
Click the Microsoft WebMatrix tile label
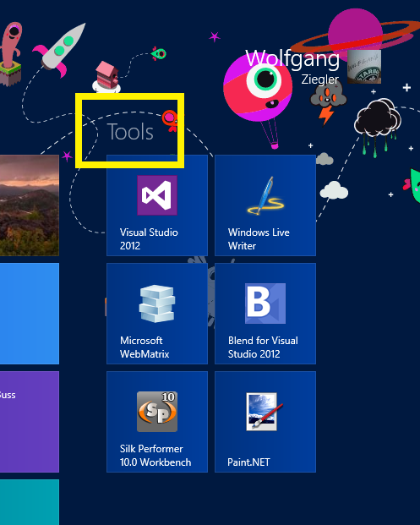[145, 347]
